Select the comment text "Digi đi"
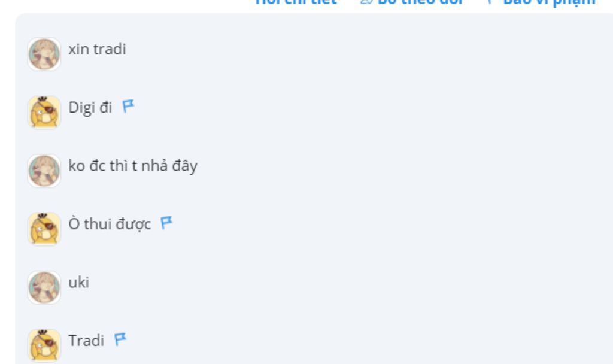Viewport: 613px width, 364px height. click(x=90, y=108)
